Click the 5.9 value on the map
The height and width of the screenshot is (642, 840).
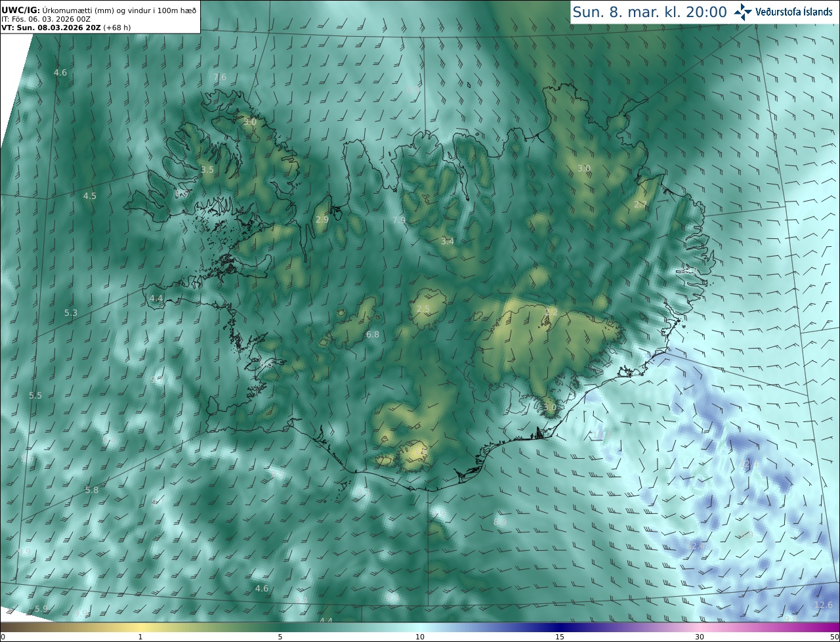point(41,609)
